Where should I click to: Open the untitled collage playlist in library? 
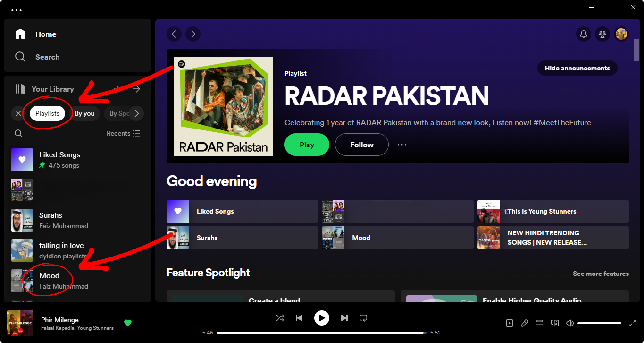pyautogui.click(x=77, y=190)
